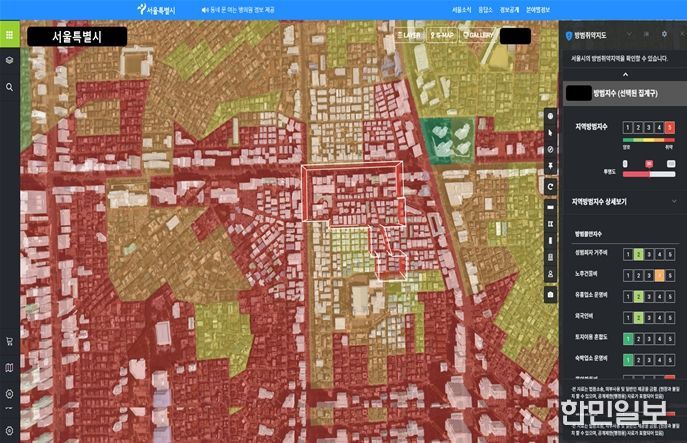
Task: Select the cursor pointer map tool
Action: tap(551, 131)
